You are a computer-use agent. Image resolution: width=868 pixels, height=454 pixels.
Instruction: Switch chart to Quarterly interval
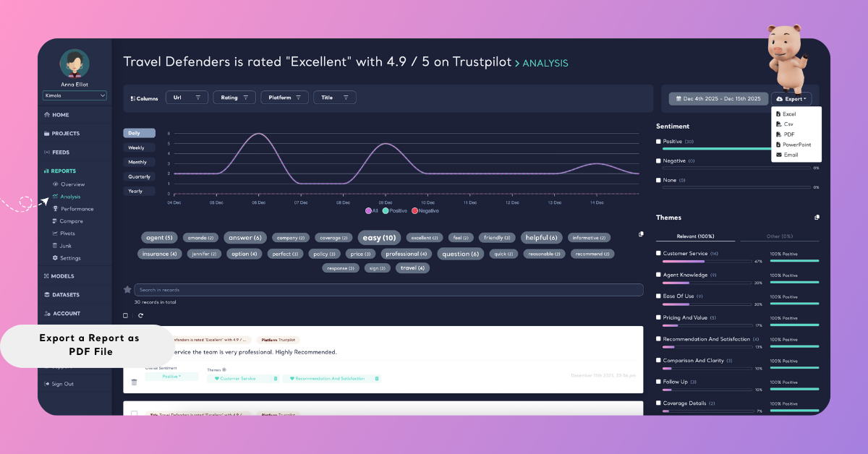[x=139, y=176]
